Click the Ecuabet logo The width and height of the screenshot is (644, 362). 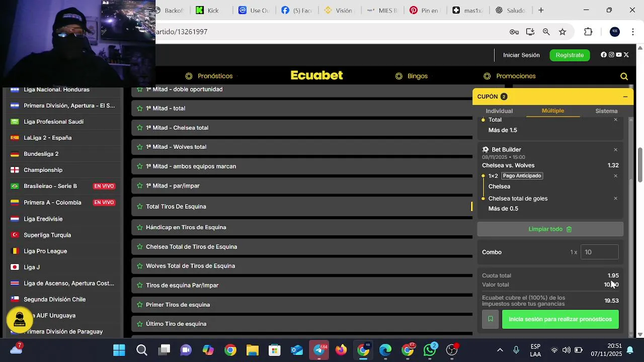click(x=316, y=75)
